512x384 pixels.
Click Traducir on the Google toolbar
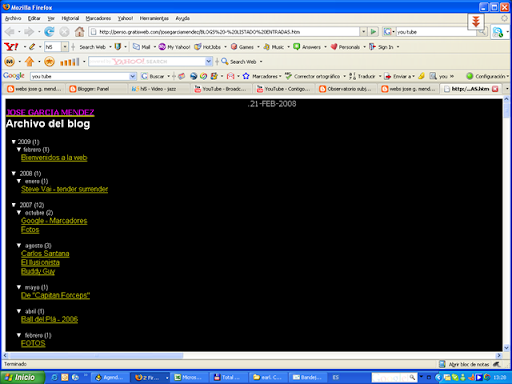362,76
